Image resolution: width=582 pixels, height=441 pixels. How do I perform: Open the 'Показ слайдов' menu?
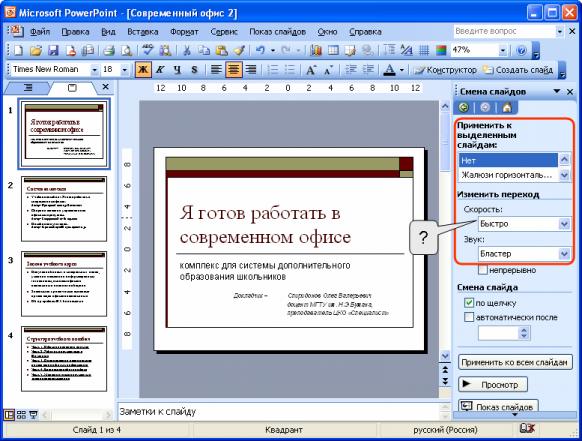point(277,32)
